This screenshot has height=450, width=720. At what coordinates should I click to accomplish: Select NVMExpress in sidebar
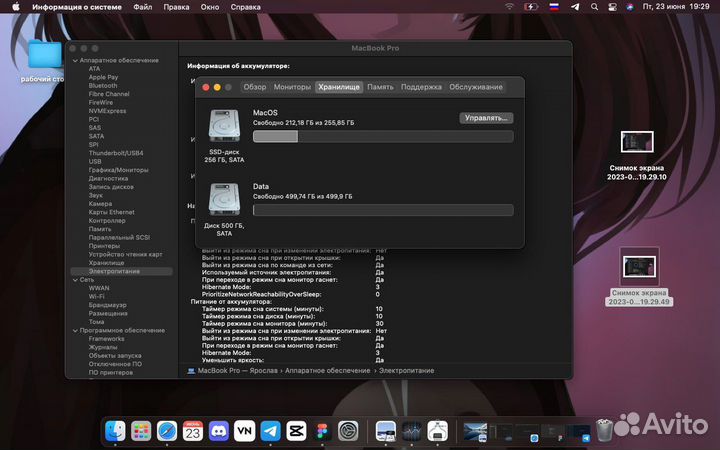[107, 111]
